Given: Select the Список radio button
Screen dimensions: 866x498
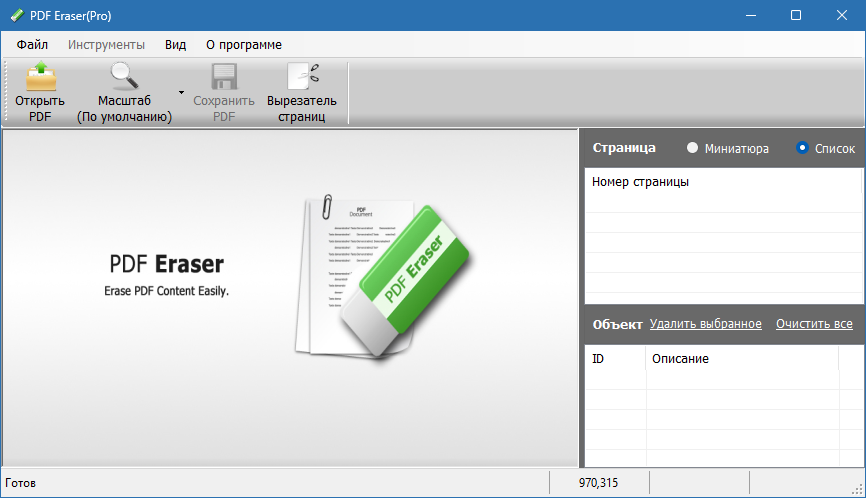Looking at the screenshot, I should (802, 148).
